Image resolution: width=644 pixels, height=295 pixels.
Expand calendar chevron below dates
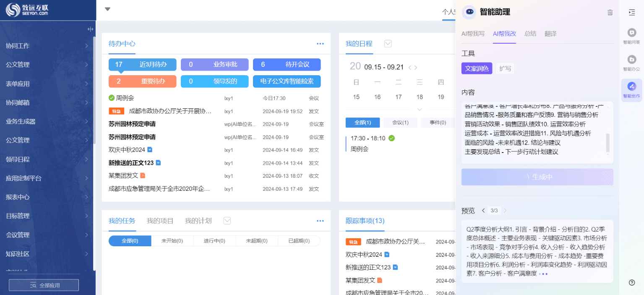coord(420,109)
